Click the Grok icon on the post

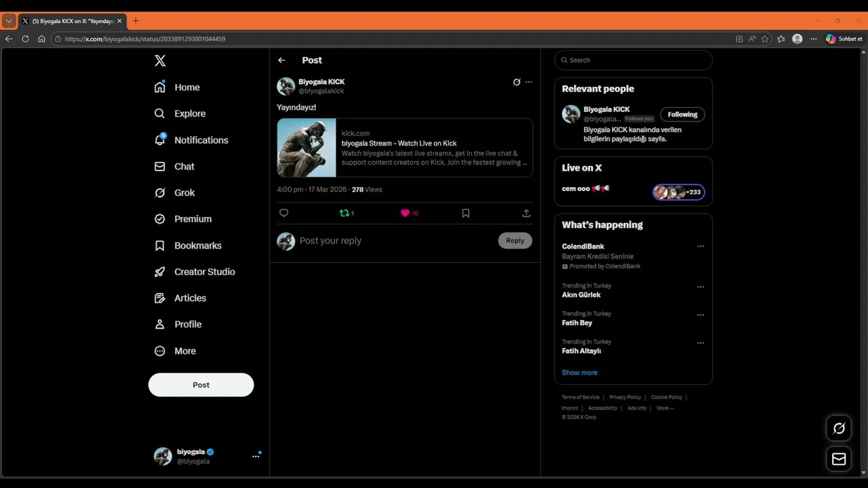pos(517,82)
